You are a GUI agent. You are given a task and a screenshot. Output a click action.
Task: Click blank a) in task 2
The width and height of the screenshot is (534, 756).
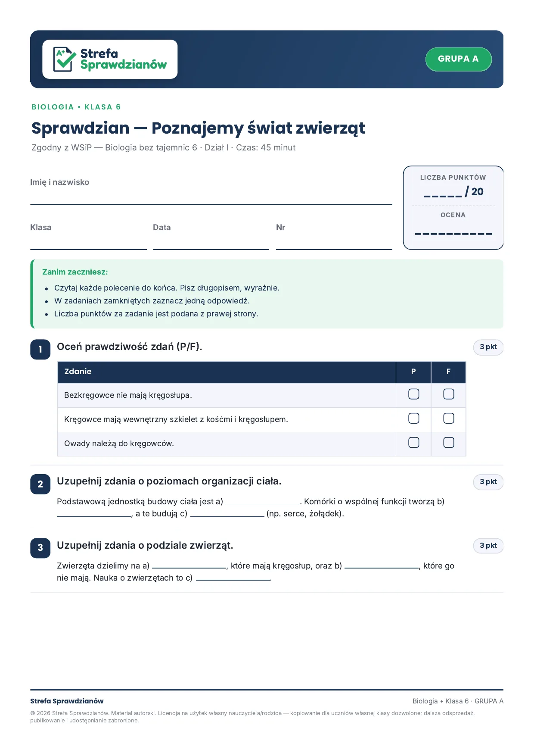coord(263,502)
